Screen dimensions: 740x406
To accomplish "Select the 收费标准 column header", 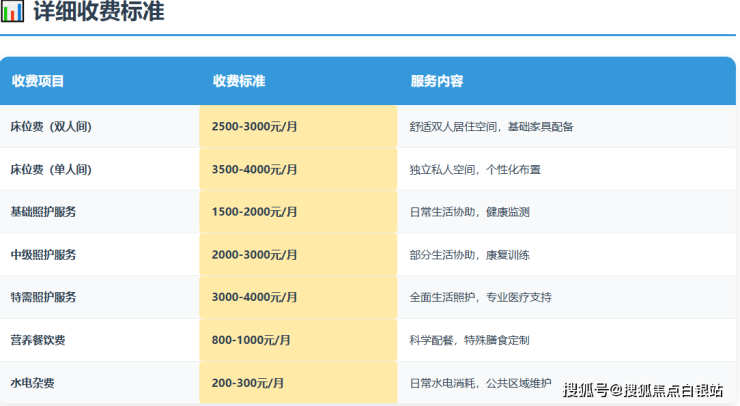I will pyautogui.click(x=239, y=81).
